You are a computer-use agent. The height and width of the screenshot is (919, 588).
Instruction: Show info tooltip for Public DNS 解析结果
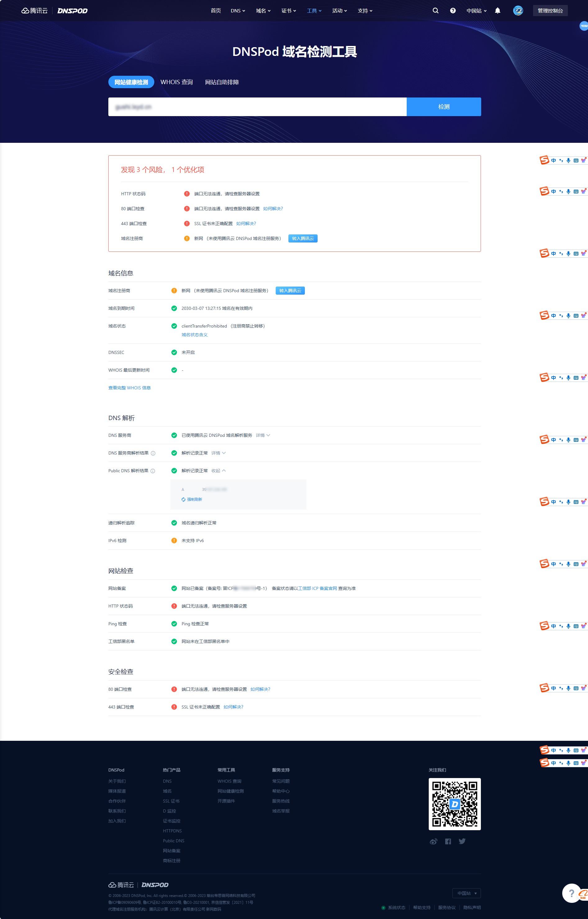[x=153, y=471]
